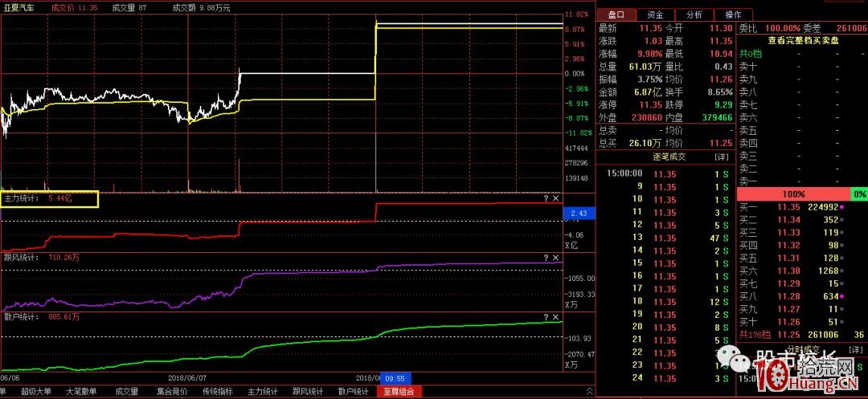This screenshot has height=399, width=868.
Task: Click the purple dot beside 买一 order
Action: pyautogui.click(x=843, y=206)
